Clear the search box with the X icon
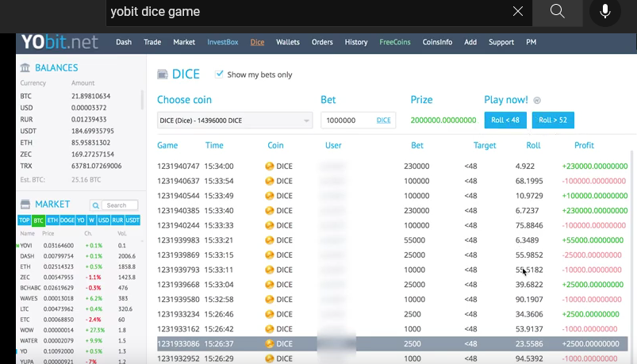Image resolution: width=637 pixels, height=364 pixels. click(x=517, y=11)
